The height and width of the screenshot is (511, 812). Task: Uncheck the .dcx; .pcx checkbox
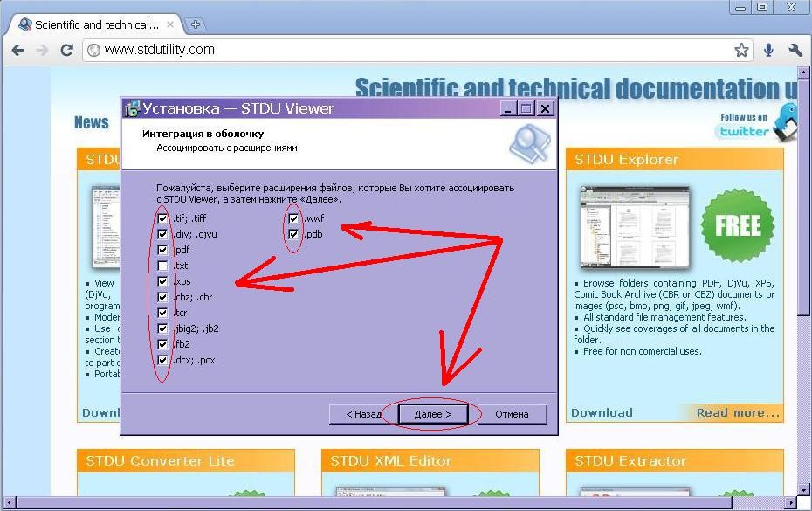(x=162, y=360)
